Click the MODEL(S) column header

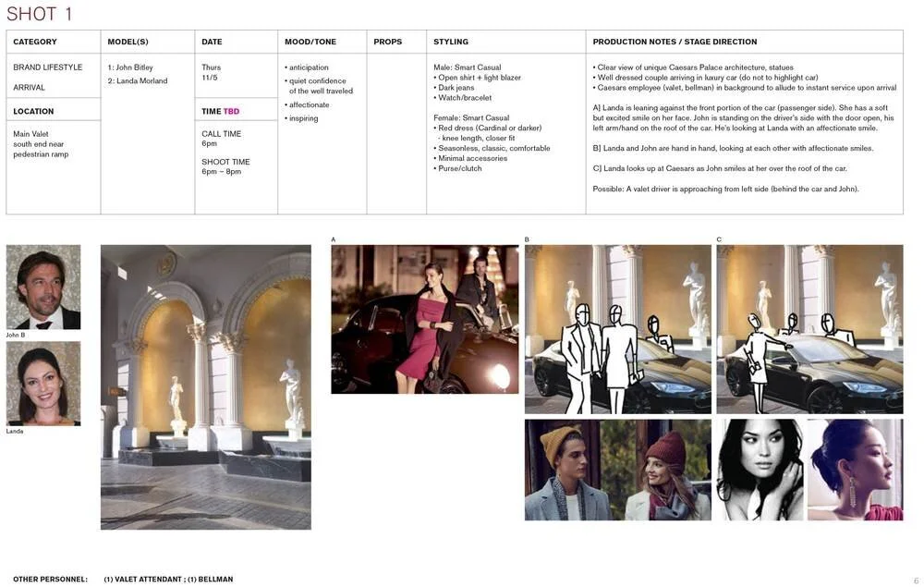tap(128, 42)
